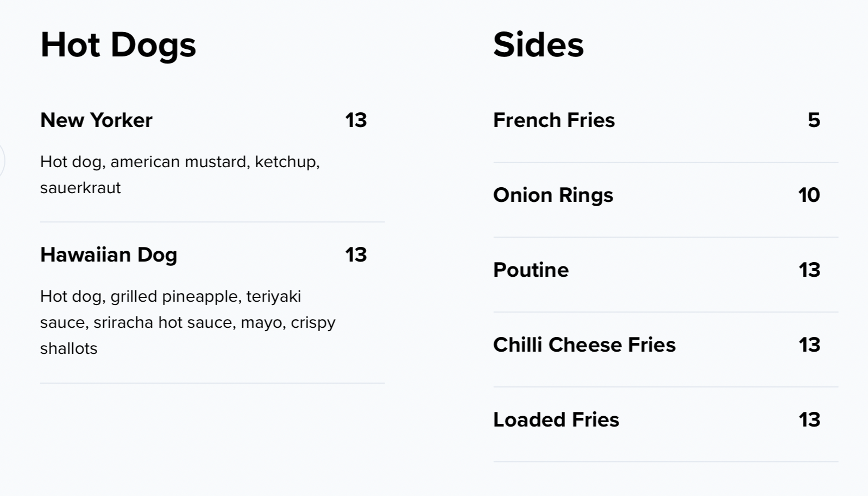Screen dimensions: 868x496
Task: Click the Loaded Fries price
Action: click(x=809, y=419)
